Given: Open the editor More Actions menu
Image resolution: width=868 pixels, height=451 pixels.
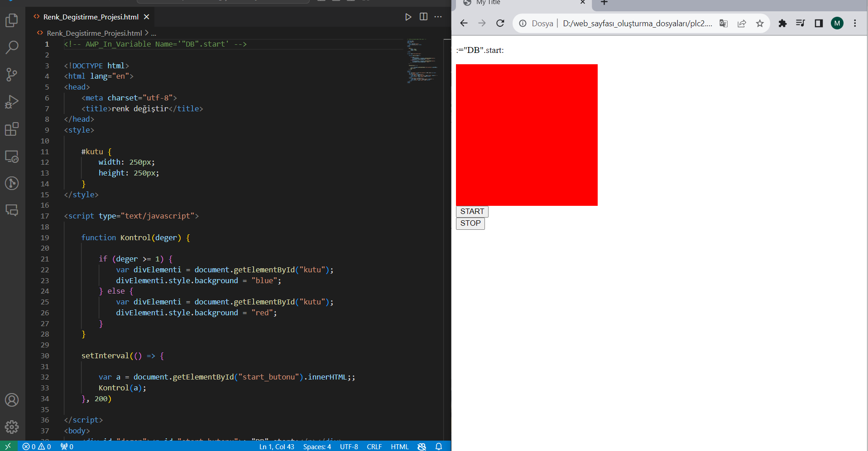Looking at the screenshot, I should tap(438, 17).
